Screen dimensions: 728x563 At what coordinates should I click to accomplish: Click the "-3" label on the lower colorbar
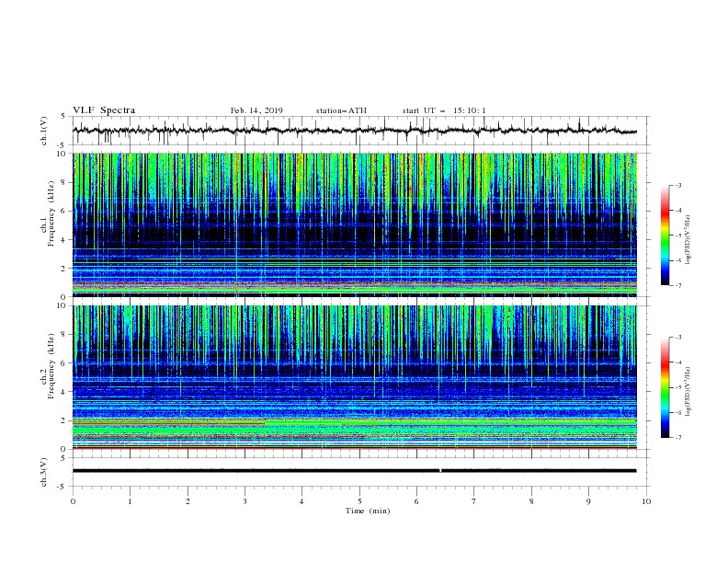(678, 338)
